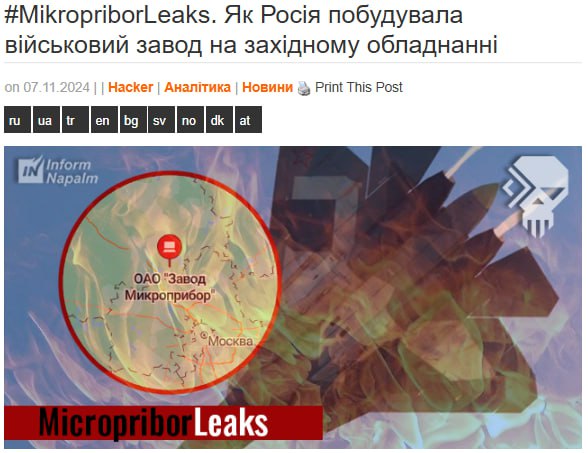
Task: Click the MicropriborLeaks red banner label
Action: pyautogui.click(x=164, y=423)
